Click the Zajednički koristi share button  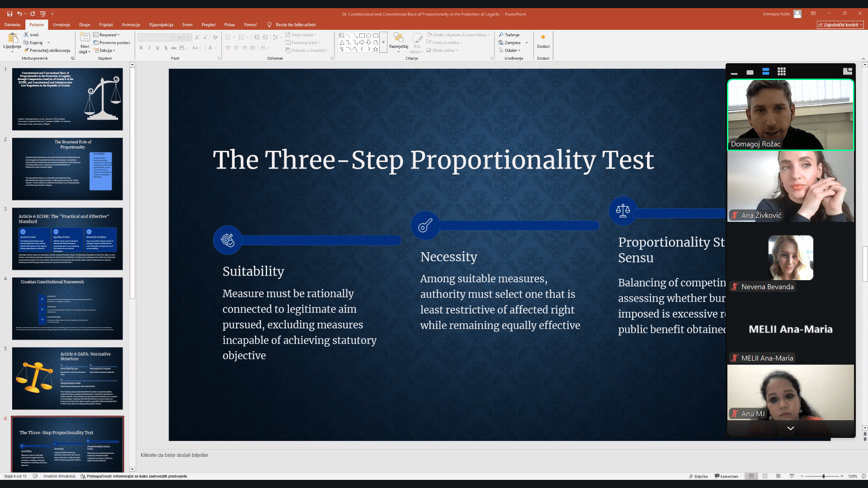(x=840, y=25)
